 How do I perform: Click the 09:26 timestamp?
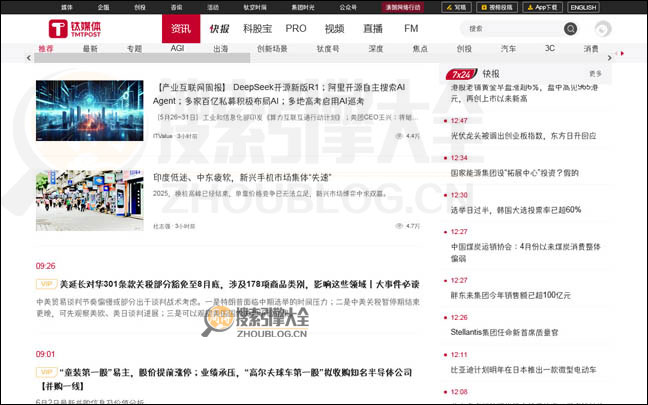coord(45,266)
